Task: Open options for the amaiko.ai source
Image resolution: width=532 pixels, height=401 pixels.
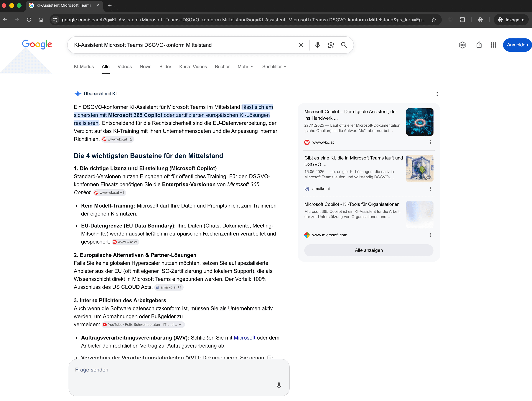Action: (x=430, y=189)
